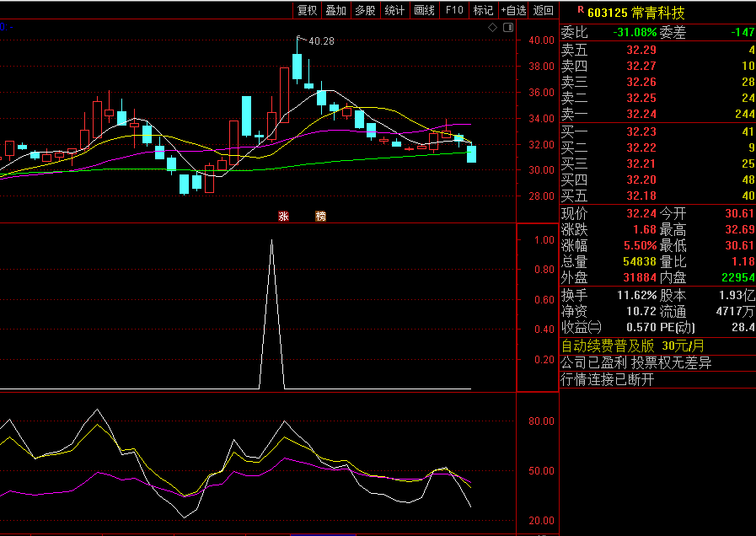
Task: Toggle the panel layout icon
Action: (x=508, y=28)
